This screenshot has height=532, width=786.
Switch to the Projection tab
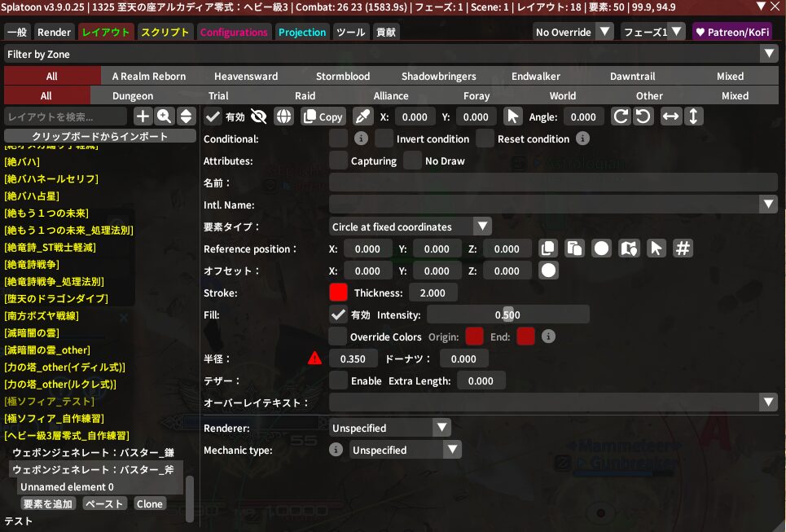302,33
